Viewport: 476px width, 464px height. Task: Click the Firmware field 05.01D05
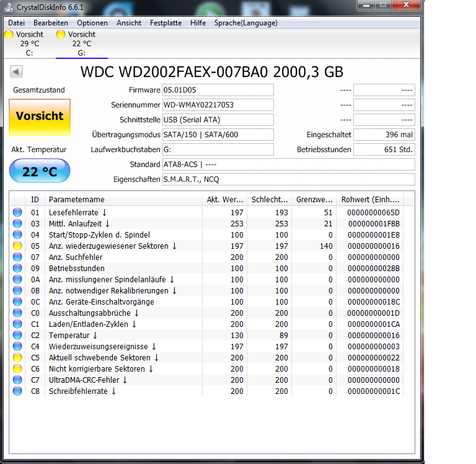click(218, 90)
